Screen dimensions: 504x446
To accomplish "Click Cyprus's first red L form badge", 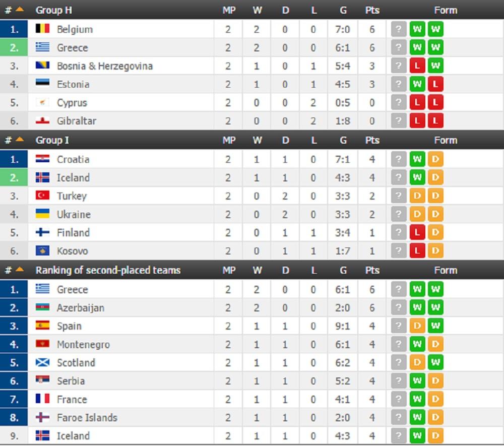I will [x=417, y=103].
